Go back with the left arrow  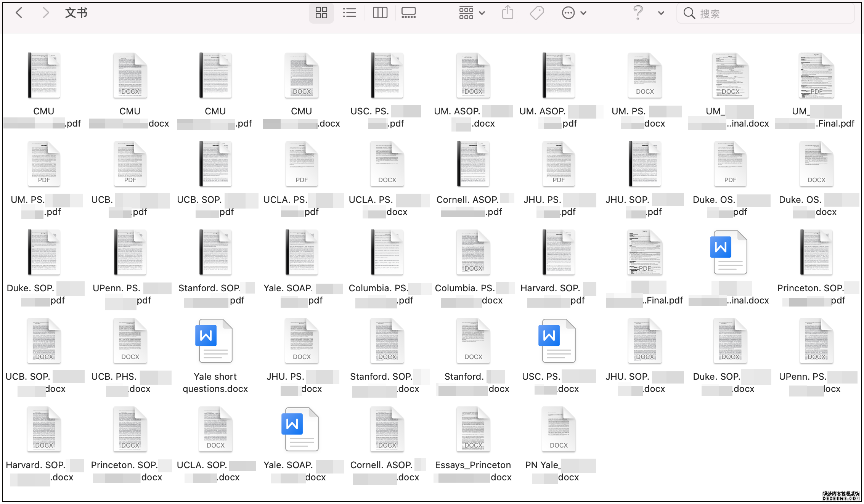pyautogui.click(x=19, y=13)
